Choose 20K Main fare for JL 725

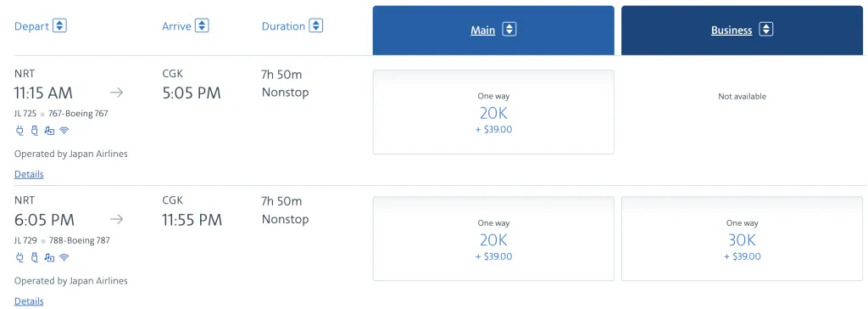493,112
